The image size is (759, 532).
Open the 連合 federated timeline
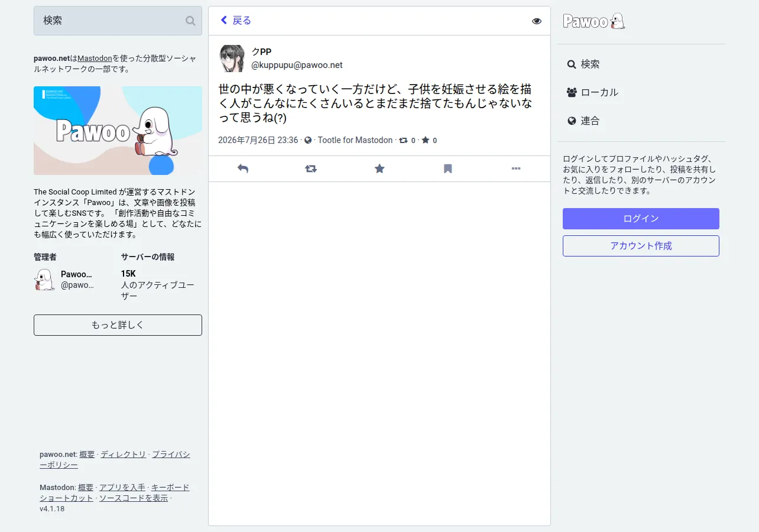tap(583, 121)
